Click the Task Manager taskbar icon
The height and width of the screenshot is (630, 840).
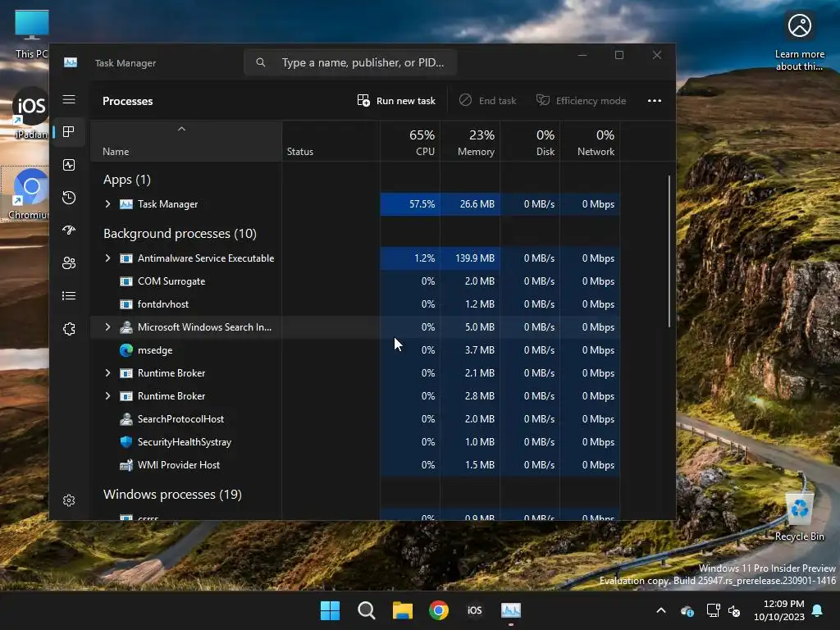(511, 610)
